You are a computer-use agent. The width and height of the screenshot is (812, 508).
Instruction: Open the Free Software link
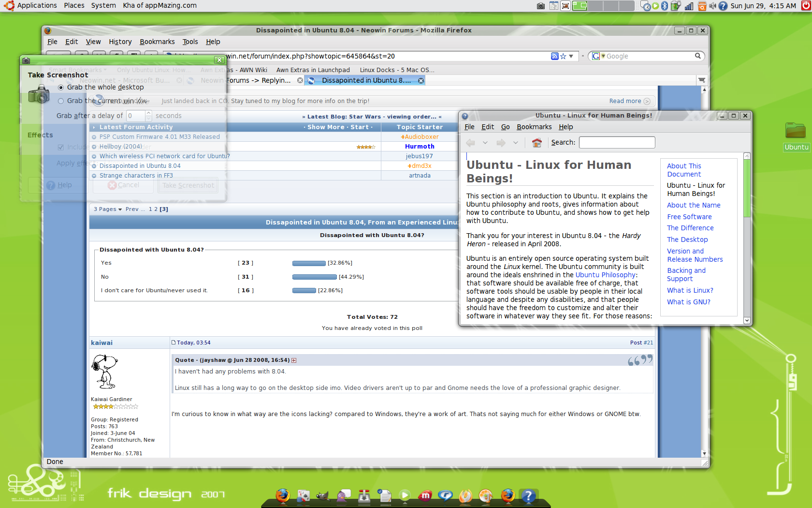pos(689,217)
